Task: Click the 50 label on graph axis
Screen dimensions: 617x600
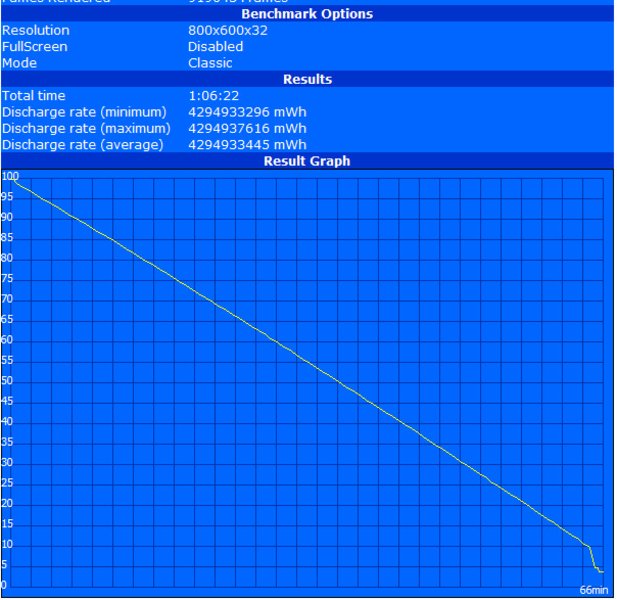Action: click(x=7, y=381)
